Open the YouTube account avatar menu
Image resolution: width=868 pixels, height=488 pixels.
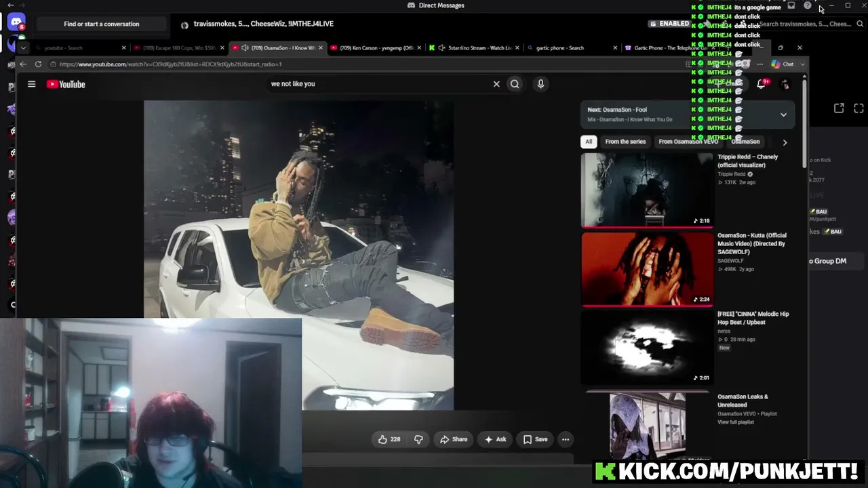click(x=785, y=85)
